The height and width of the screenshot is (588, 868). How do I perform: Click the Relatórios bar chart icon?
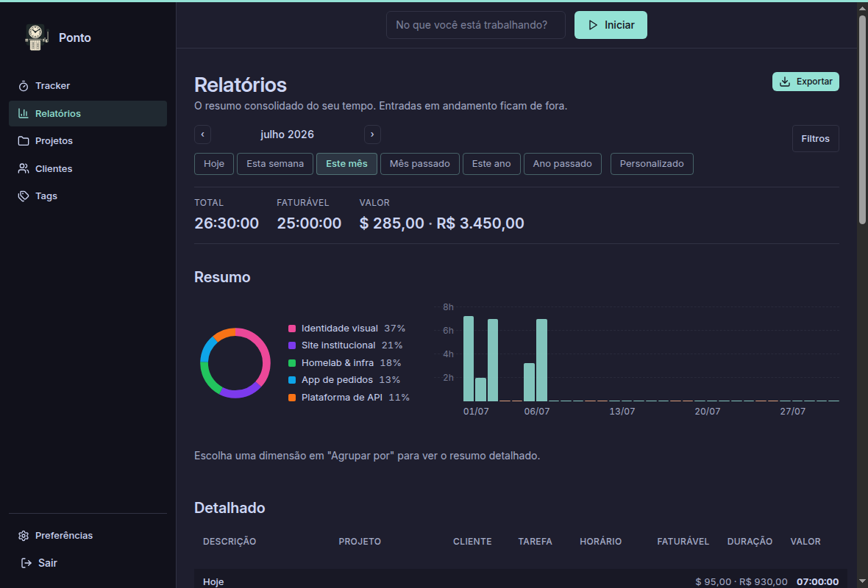point(24,113)
